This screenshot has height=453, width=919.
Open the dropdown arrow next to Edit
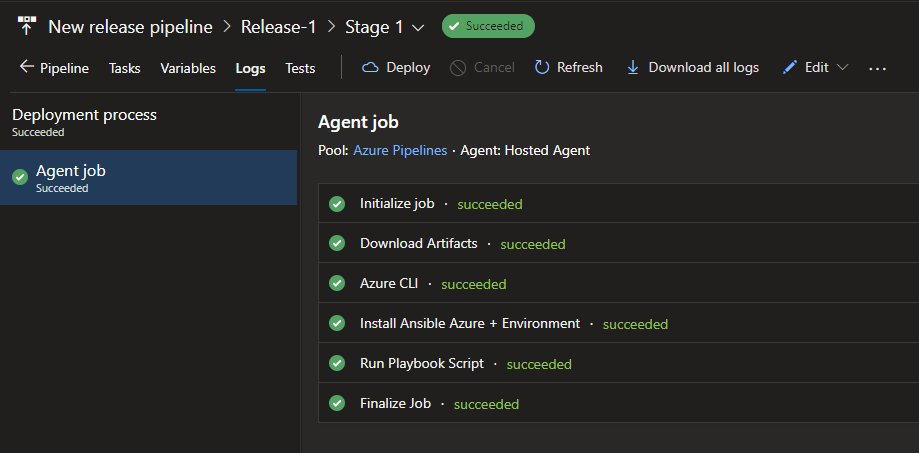coord(842,67)
